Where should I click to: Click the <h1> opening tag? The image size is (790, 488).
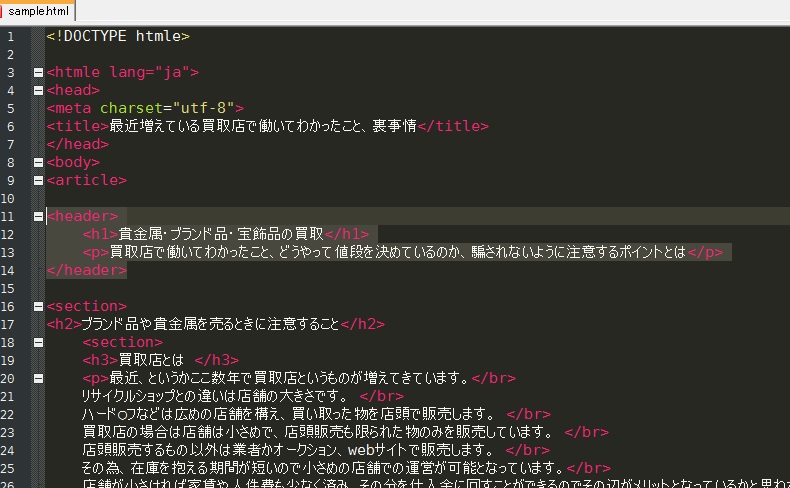click(100, 234)
